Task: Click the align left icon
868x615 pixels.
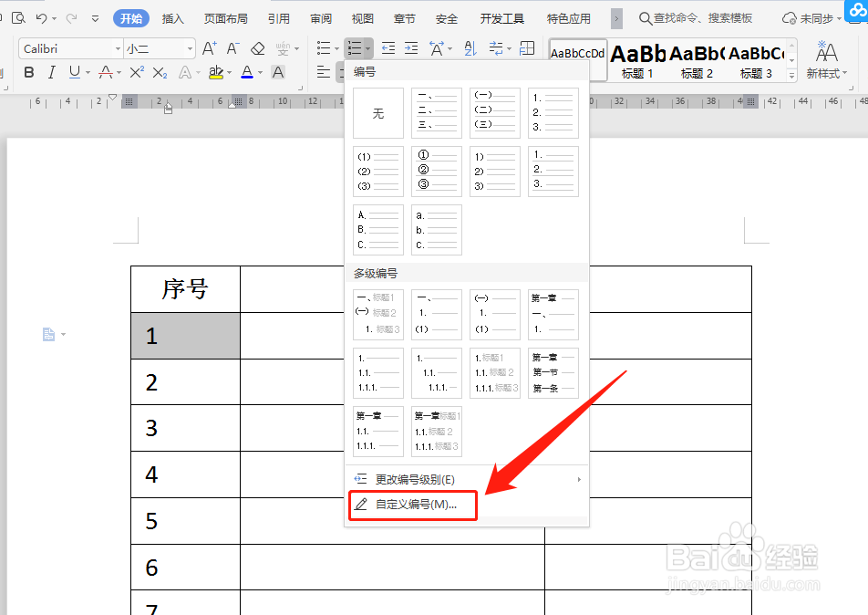Action: point(324,73)
